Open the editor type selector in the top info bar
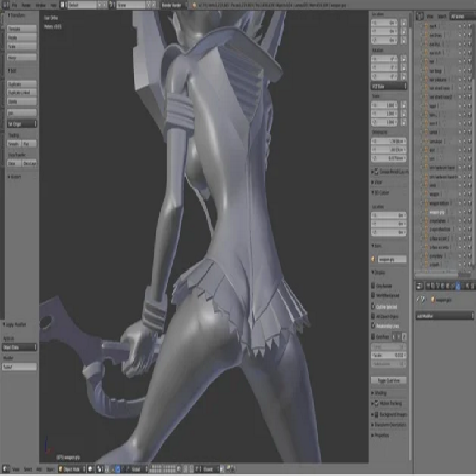The height and width of the screenshot is (476, 476). [5, 5]
